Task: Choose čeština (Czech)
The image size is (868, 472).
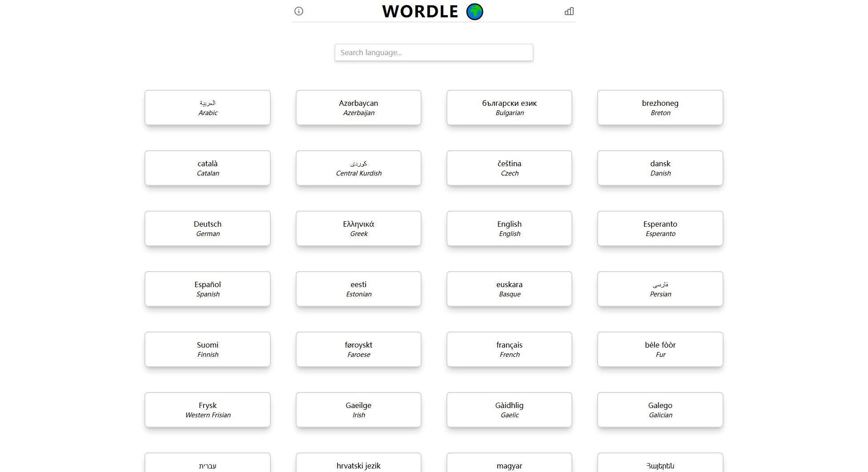Action: tap(509, 168)
